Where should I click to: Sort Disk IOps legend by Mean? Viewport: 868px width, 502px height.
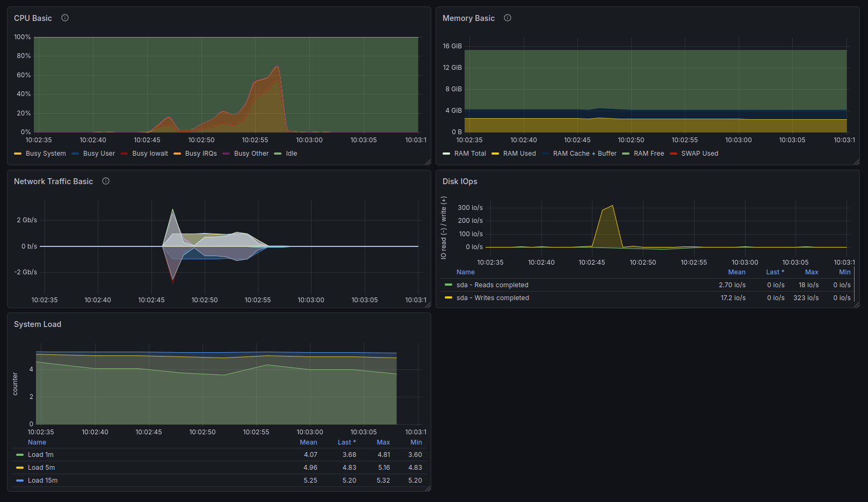click(x=736, y=272)
